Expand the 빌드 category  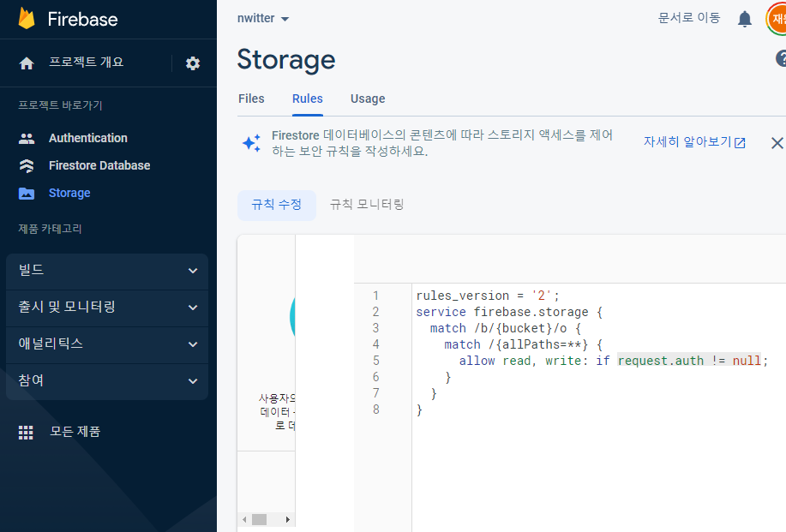pos(107,271)
